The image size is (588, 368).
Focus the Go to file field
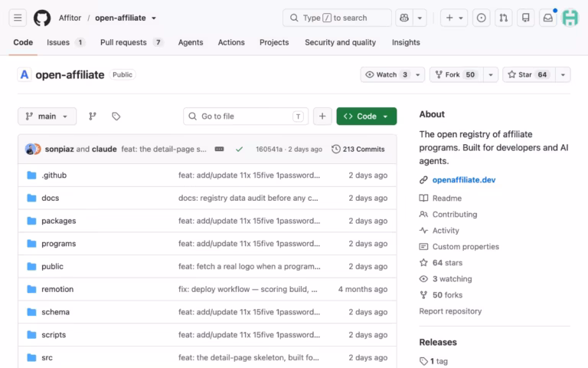246,117
